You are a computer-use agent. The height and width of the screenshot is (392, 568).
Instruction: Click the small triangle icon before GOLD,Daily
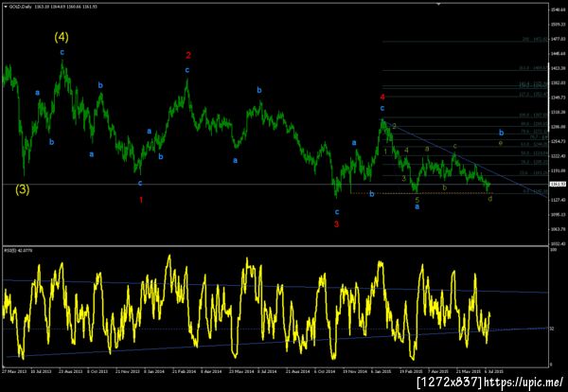(6, 7)
